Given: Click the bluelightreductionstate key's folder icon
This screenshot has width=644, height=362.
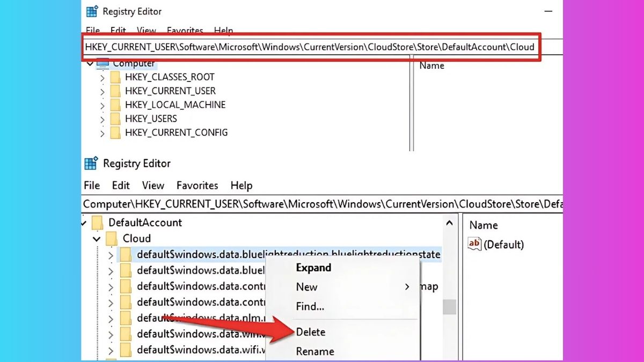Looking at the screenshot, I should pyautogui.click(x=126, y=254).
